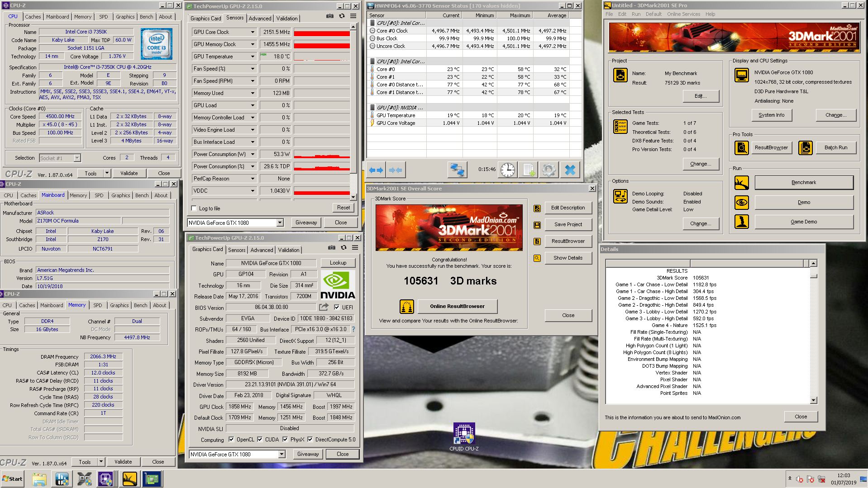
Task: Click the Windows Start button
Action: coord(12,479)
